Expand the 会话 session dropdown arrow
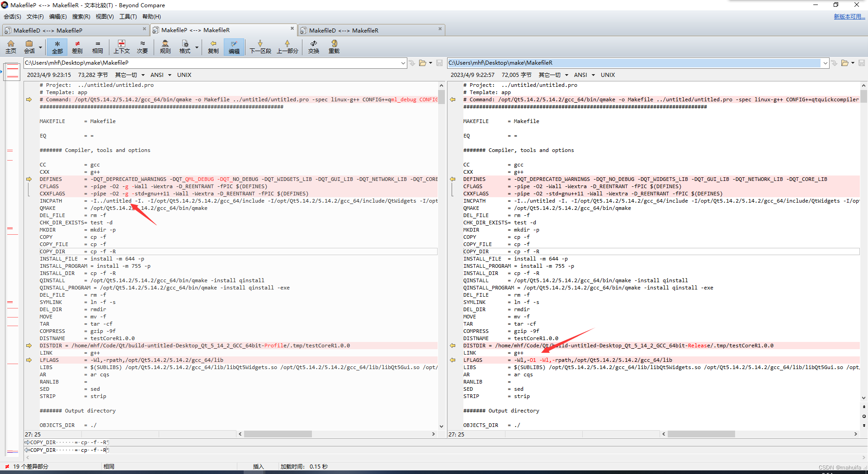This screenshot has height=474, width=868. (40, 47)
